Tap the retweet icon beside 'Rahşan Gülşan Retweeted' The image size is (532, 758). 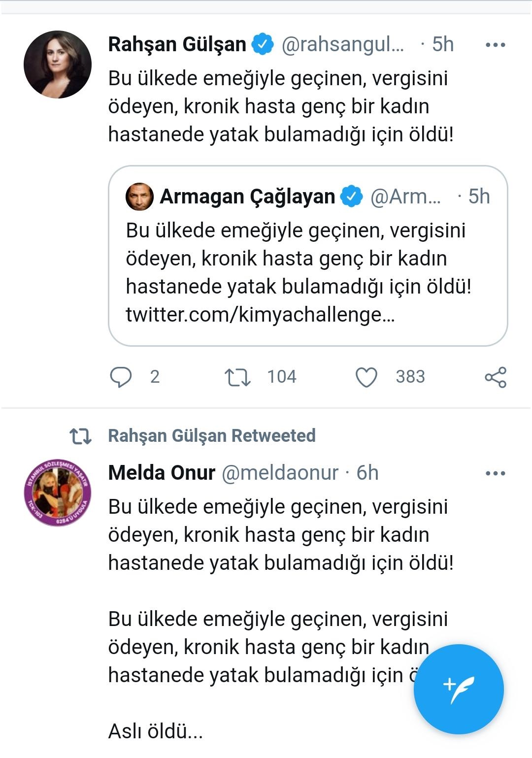[80, 436]
